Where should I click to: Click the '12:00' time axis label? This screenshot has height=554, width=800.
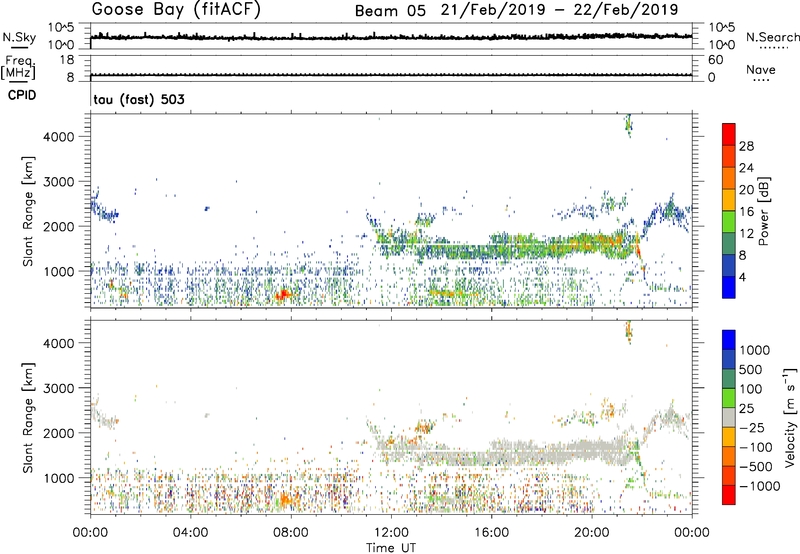(391, 533)
